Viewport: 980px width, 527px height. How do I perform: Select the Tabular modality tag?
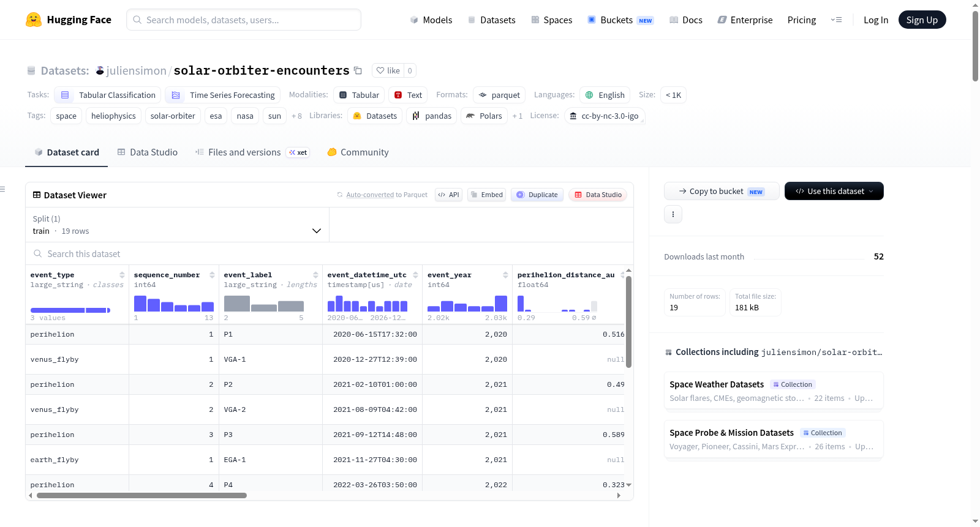(x=359, y=95)
